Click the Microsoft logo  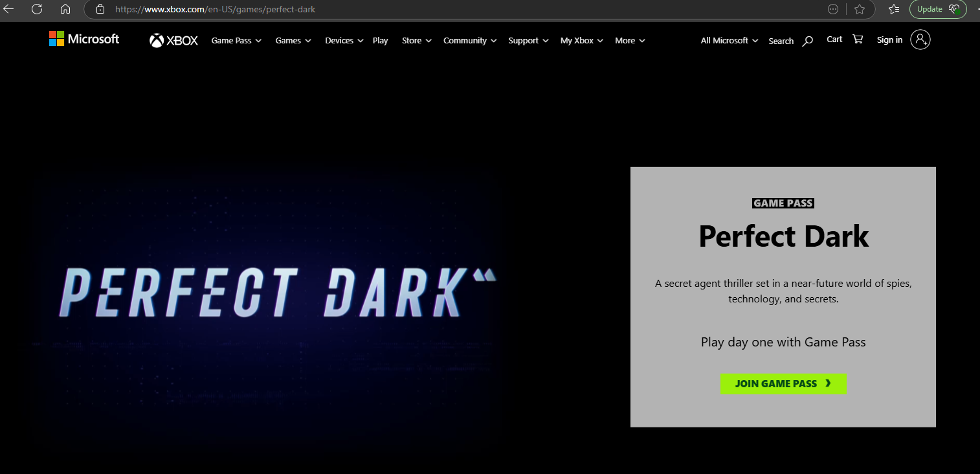(x=84, y=39)
